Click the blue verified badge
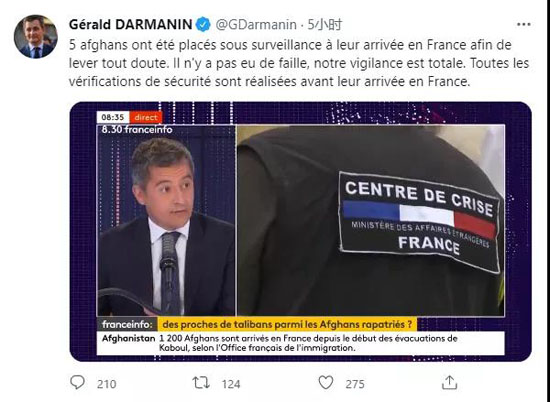The height and width of the screenshot is (402, 550). [x=203, y=25]
